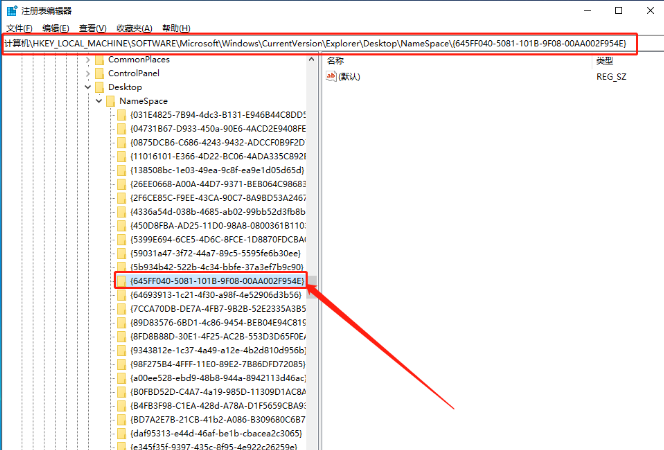664x450 pixels.
Task: Click the tree pane scrollbar up arrow
Action: 312,60
